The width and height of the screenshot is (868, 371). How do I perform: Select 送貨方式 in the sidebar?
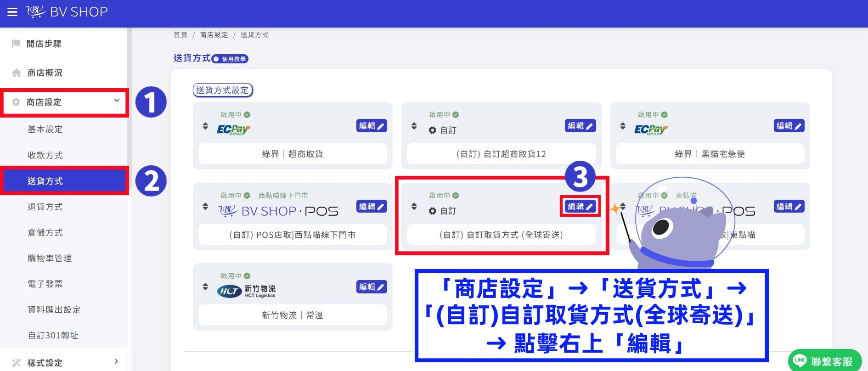point(64,181)
